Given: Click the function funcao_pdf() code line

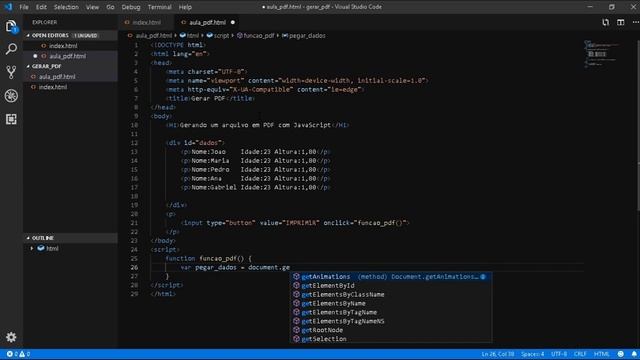Looking at the screenshot, I should point(209,258).
